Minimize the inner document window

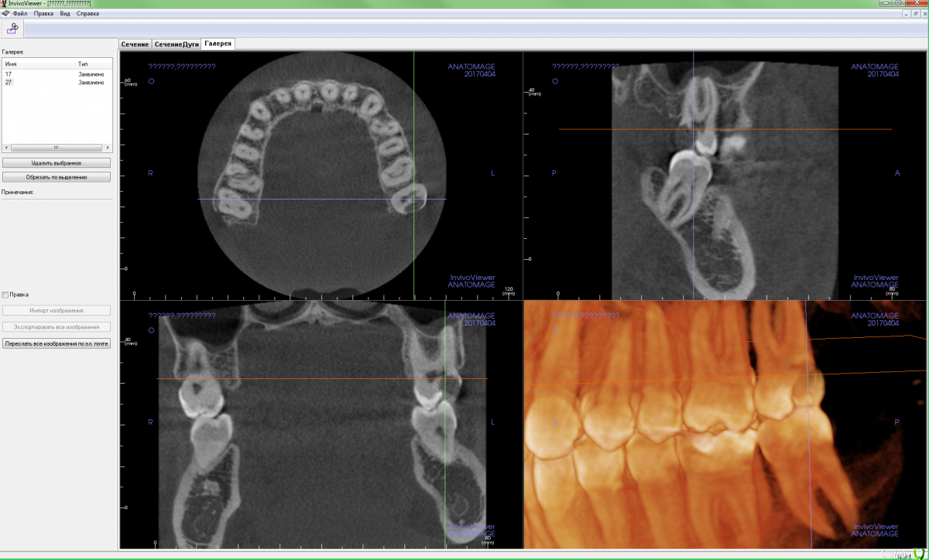(x=905, y=14)
